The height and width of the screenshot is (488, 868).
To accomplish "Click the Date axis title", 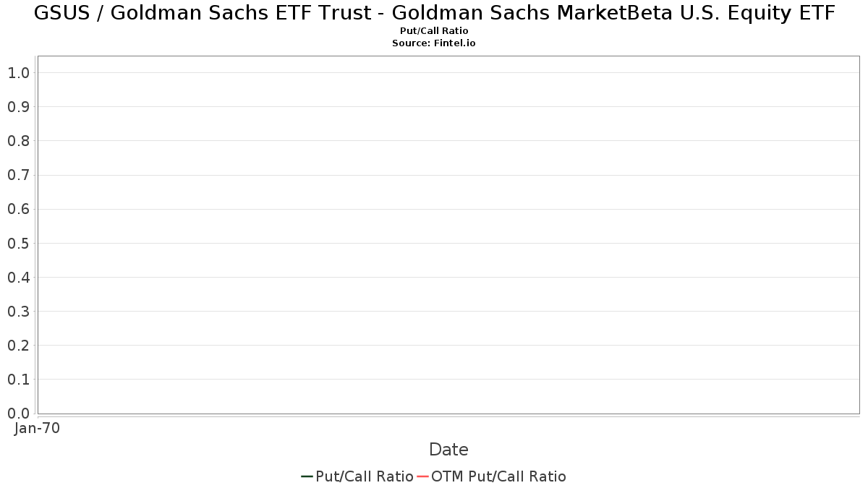I will point(448,450).
